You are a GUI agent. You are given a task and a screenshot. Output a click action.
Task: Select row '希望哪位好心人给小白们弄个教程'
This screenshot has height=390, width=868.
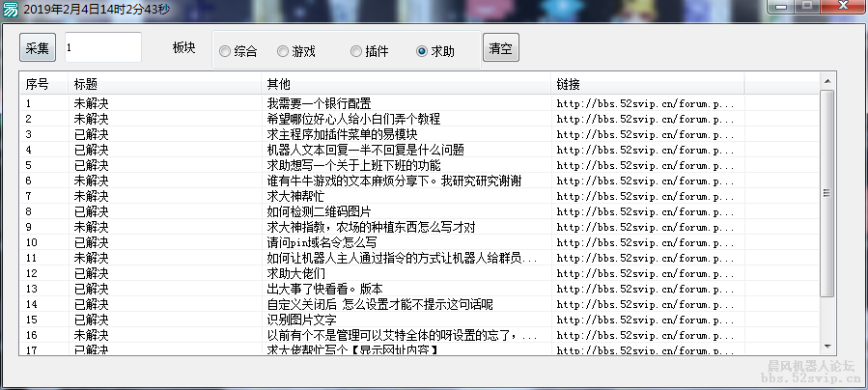point(420,119)
